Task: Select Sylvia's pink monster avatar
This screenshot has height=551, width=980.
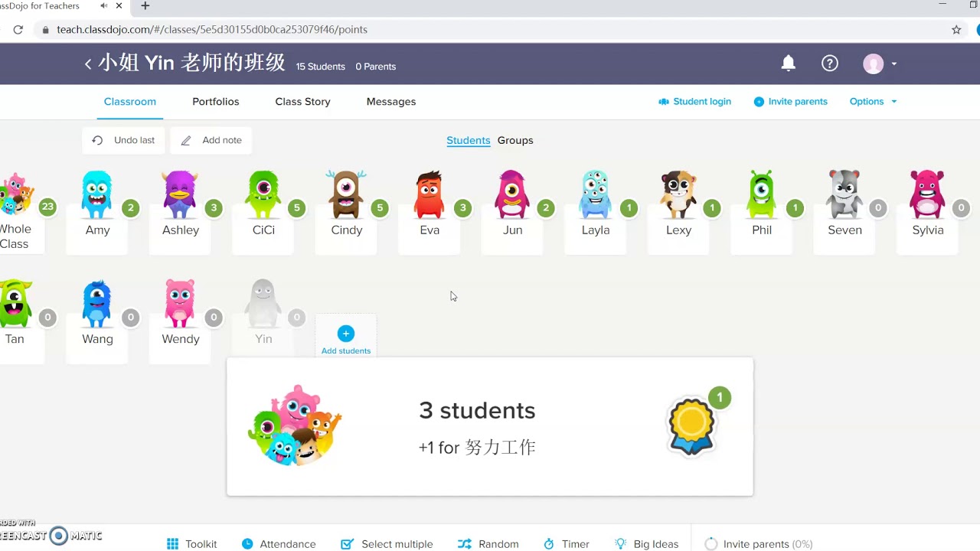Action: click(927, 194)
